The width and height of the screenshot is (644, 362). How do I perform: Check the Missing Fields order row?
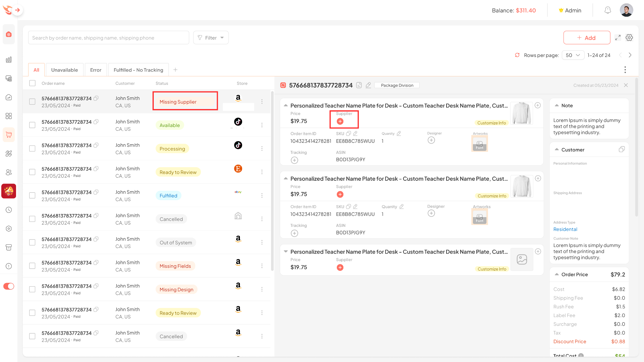(32, 266)
